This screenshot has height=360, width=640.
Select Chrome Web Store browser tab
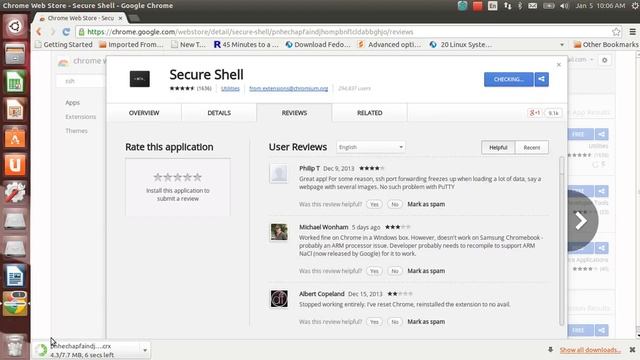click(x=81, y=18)
